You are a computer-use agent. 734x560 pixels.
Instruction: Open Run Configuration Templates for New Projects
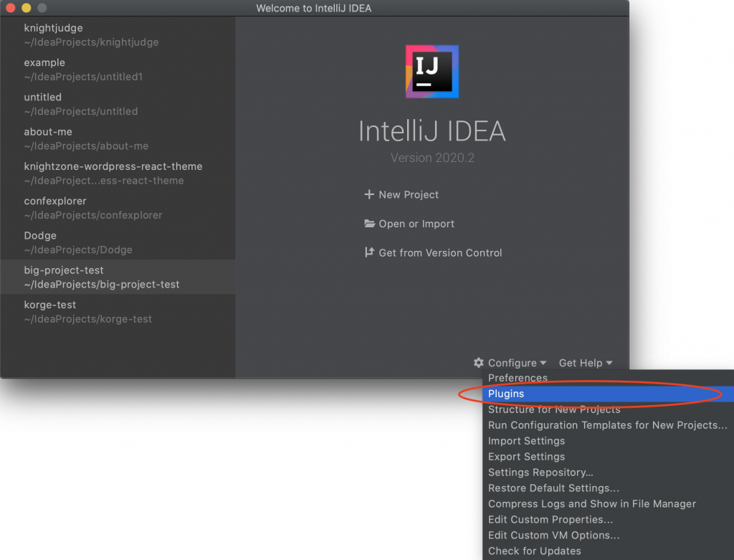608,425
